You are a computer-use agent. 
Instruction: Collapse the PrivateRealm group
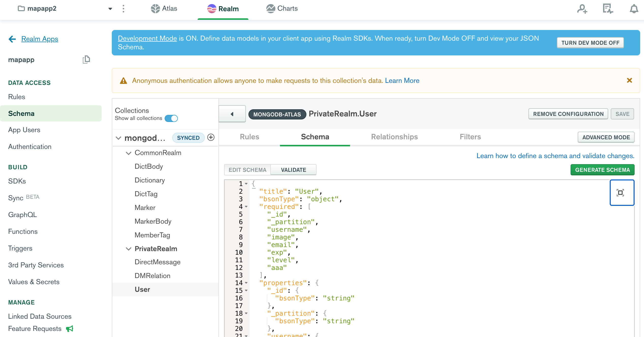tap(129, 249)
